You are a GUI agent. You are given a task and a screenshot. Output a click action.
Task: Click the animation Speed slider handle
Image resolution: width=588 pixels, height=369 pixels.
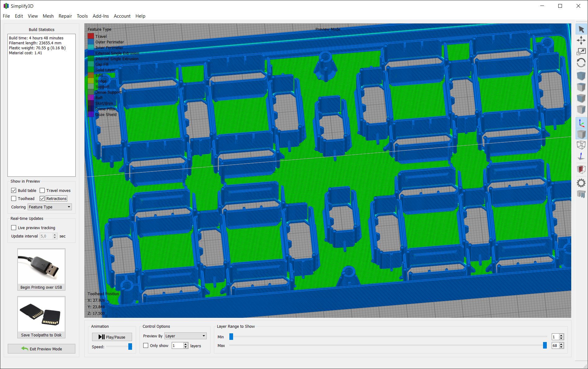point(130,347)
